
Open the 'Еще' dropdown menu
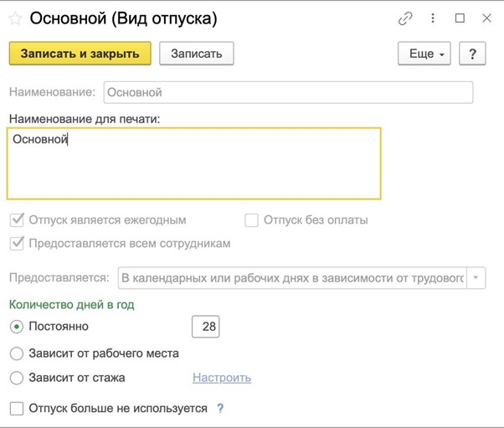(x=424, y=54)
